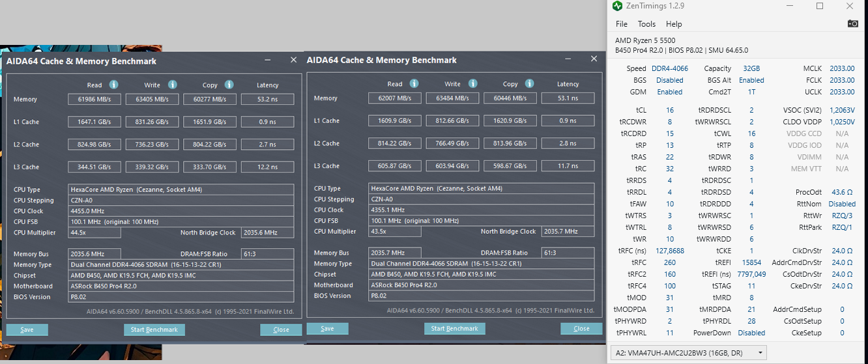Open the File menu in ZenTimings

tap(622, 24)
